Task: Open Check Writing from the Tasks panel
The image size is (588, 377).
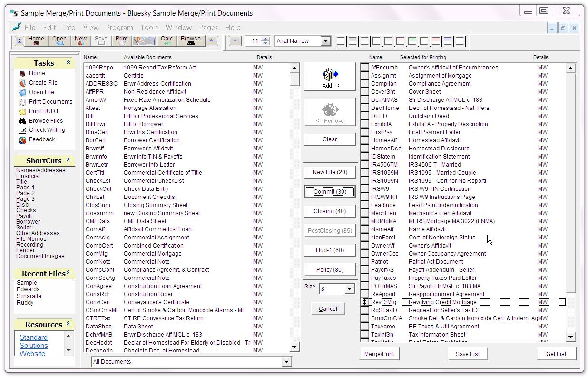Action: 47,130
